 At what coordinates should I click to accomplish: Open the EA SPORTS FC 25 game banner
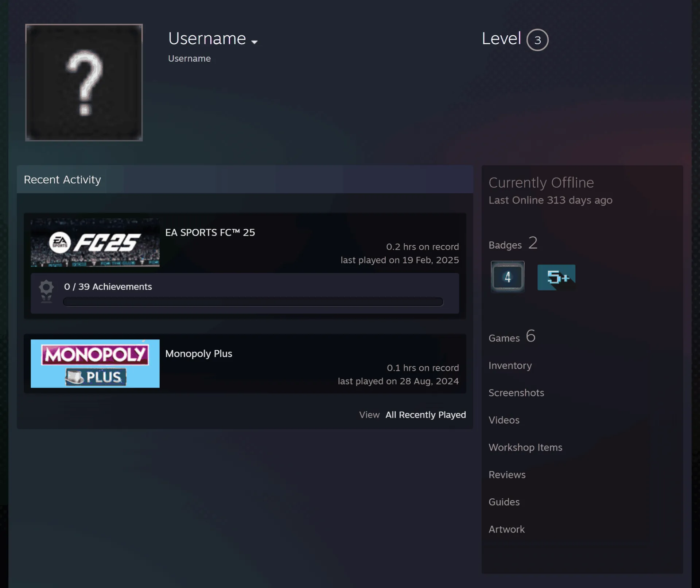[x=95, y=242]
